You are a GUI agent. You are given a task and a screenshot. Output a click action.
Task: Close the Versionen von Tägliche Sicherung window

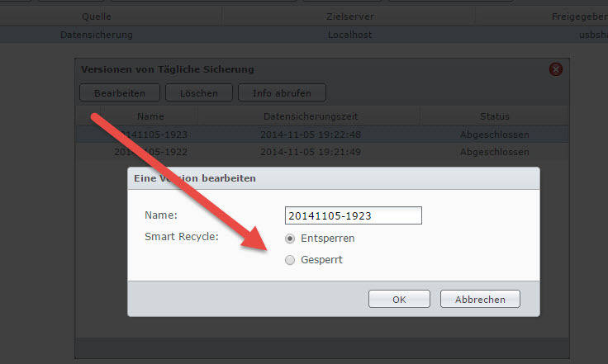tap(556, 69)
